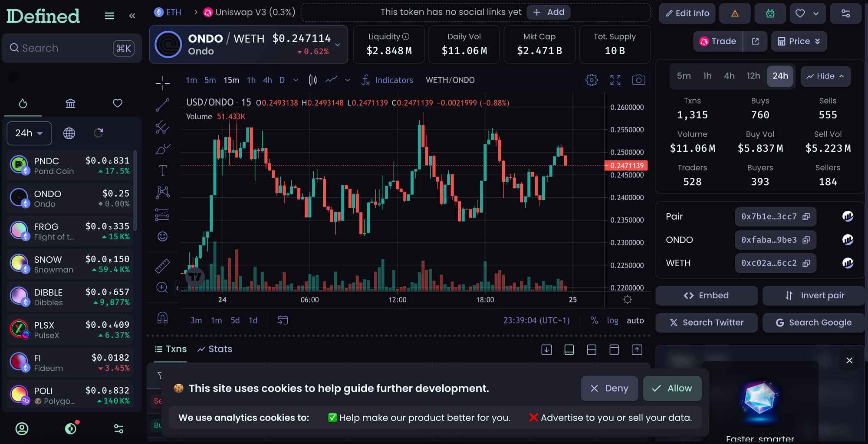Select the text annotation tool
Screen dimensions: 868x444
coord(163,170)
